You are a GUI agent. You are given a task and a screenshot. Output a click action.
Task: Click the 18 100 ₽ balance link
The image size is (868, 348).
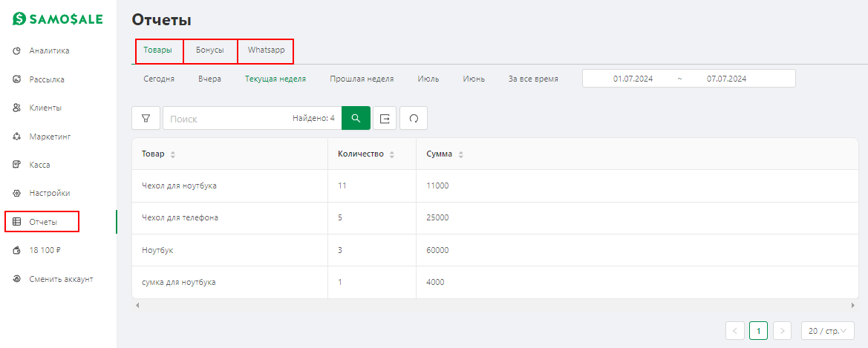45,251
